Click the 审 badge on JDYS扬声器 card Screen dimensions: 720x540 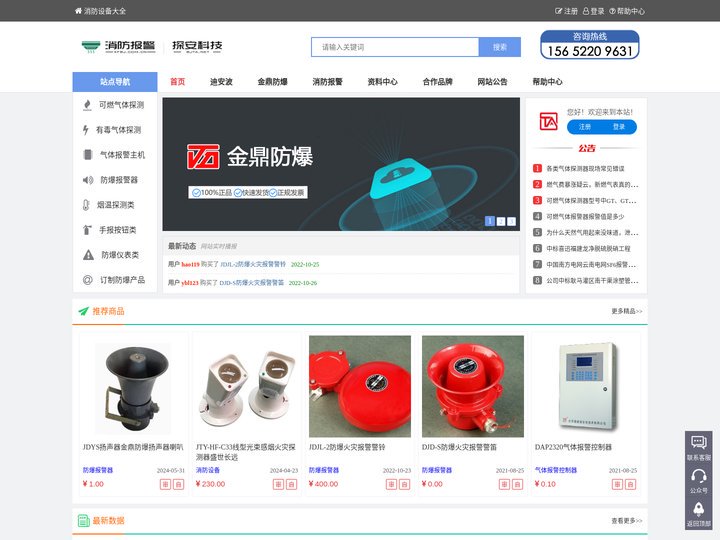coord(165,484)
